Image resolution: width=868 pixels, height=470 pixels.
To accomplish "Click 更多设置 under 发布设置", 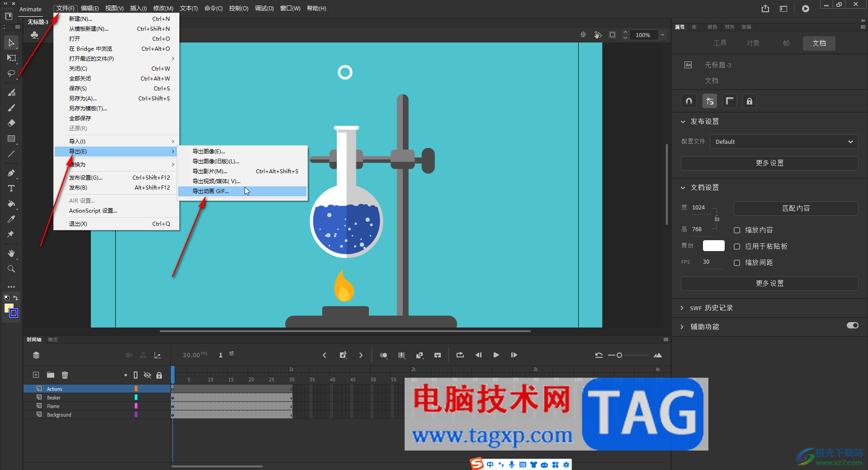I will [x=769, y=163].
